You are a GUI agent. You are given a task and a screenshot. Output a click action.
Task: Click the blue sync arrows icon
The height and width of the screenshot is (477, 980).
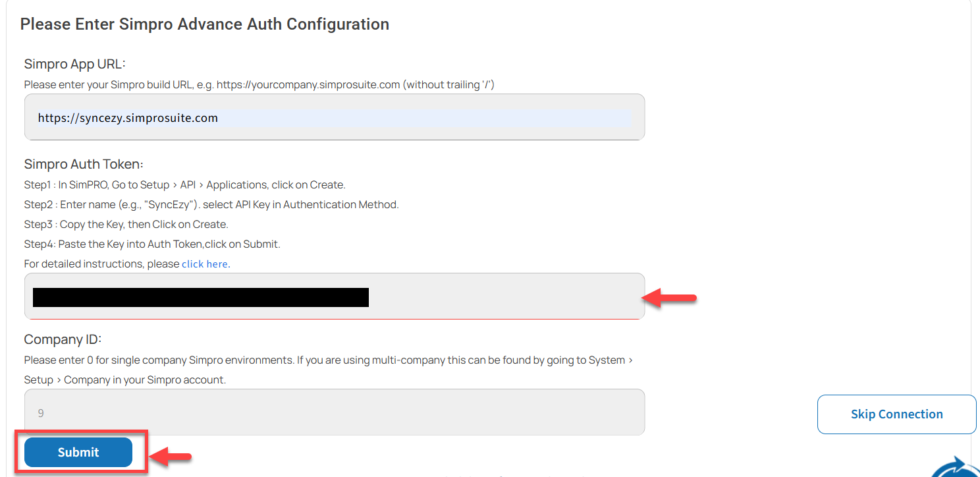click(956, 467)
